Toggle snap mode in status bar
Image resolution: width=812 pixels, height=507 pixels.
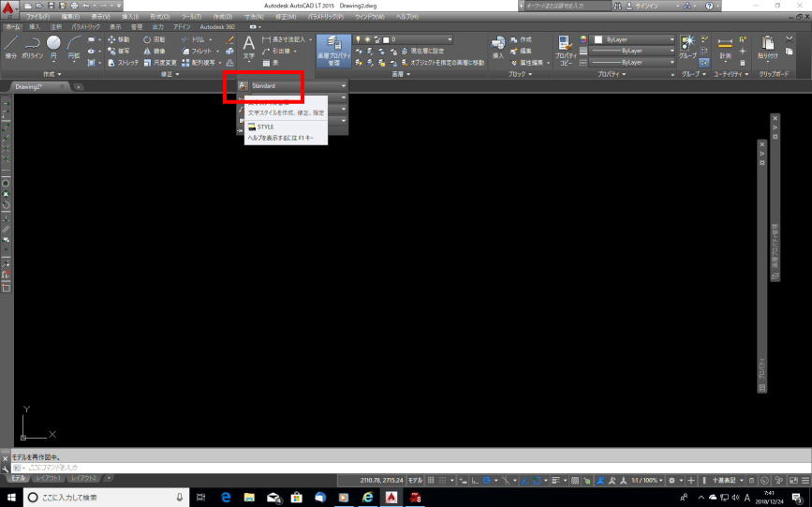(443, 481)
